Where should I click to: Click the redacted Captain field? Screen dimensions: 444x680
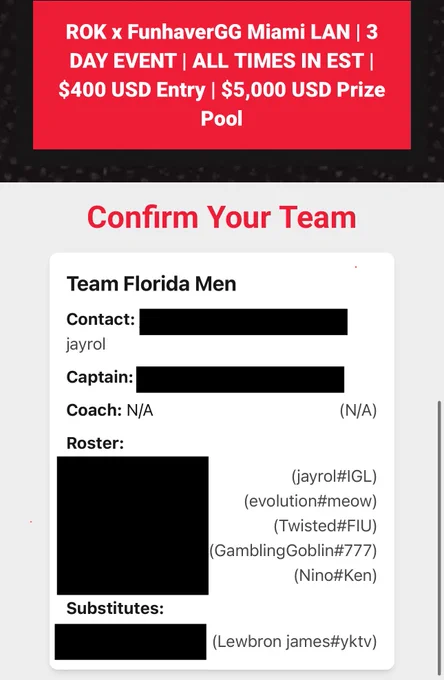click(x=240, y=379)
